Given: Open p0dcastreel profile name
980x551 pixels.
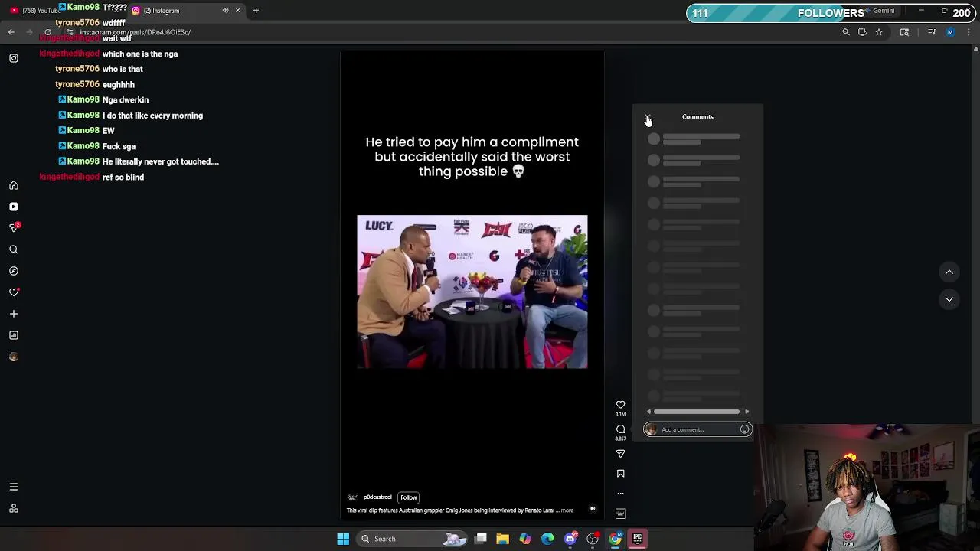Looking at the screenshot, I should tap(377, 497).
